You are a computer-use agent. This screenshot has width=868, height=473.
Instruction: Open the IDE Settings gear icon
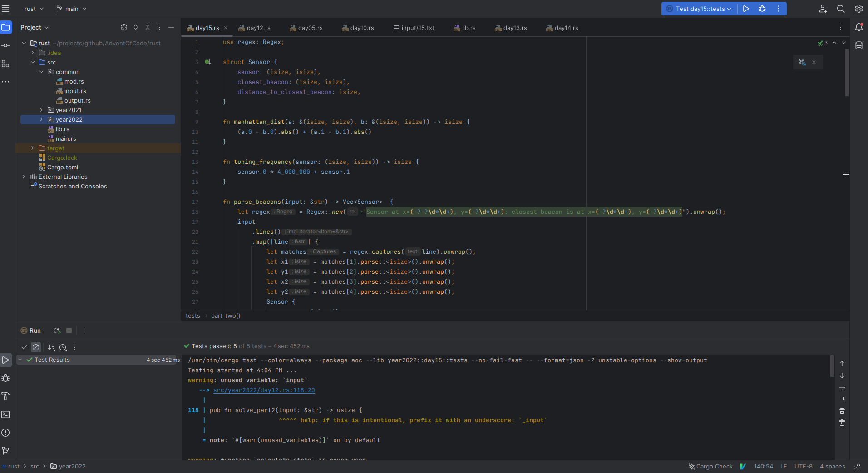858,9
